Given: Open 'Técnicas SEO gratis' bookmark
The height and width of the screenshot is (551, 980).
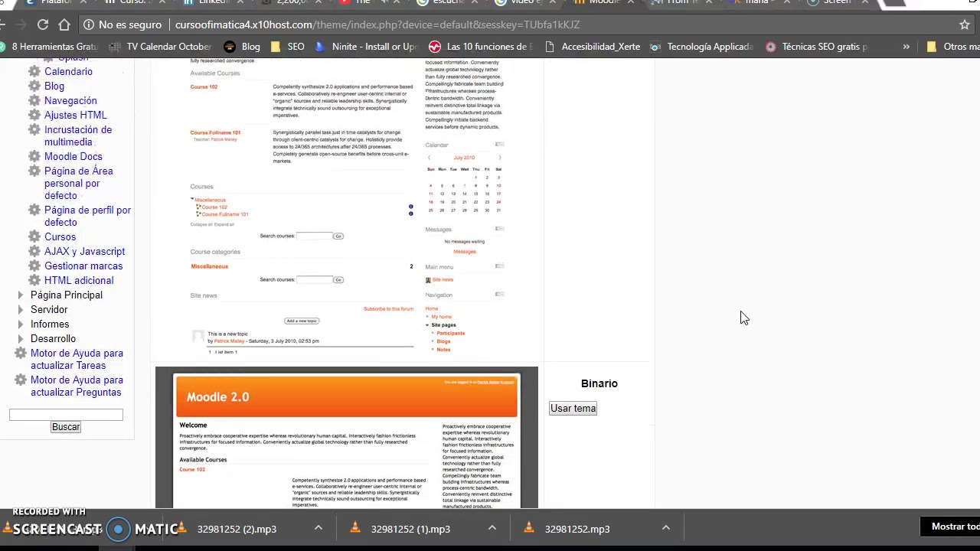Looking at the screenshot, I should click(817, 47).
